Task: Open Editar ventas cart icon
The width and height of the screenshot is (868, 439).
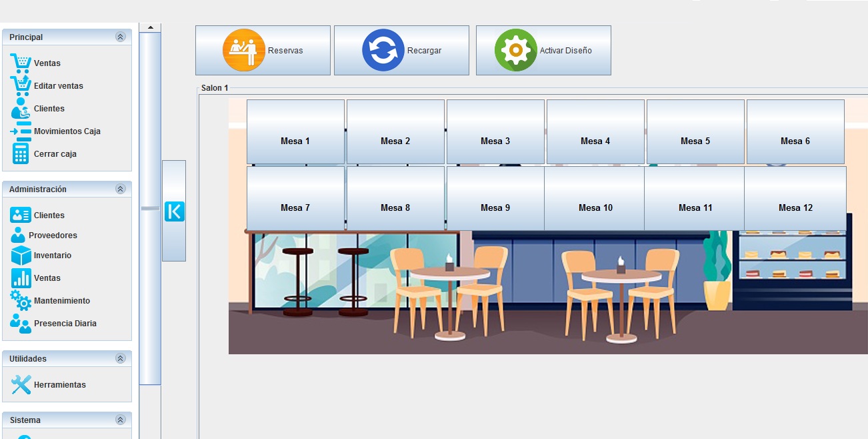Action: coord(21,85)
